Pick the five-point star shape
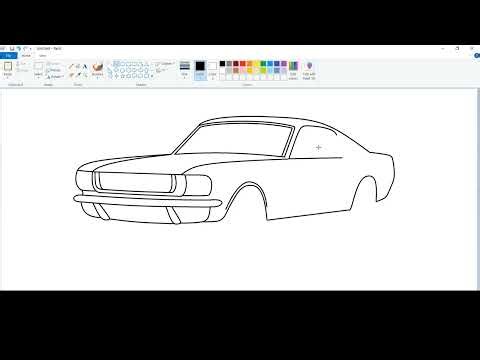The image size is (480, 360). tap(122, 76)
